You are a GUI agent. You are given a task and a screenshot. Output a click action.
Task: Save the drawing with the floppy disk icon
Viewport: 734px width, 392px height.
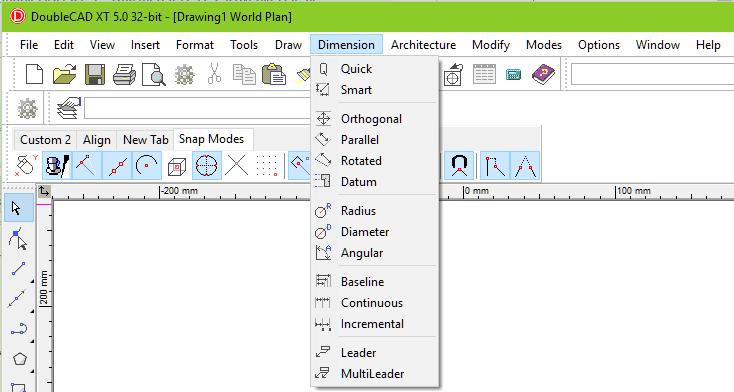pyautogui.click(x=95, y=74)
